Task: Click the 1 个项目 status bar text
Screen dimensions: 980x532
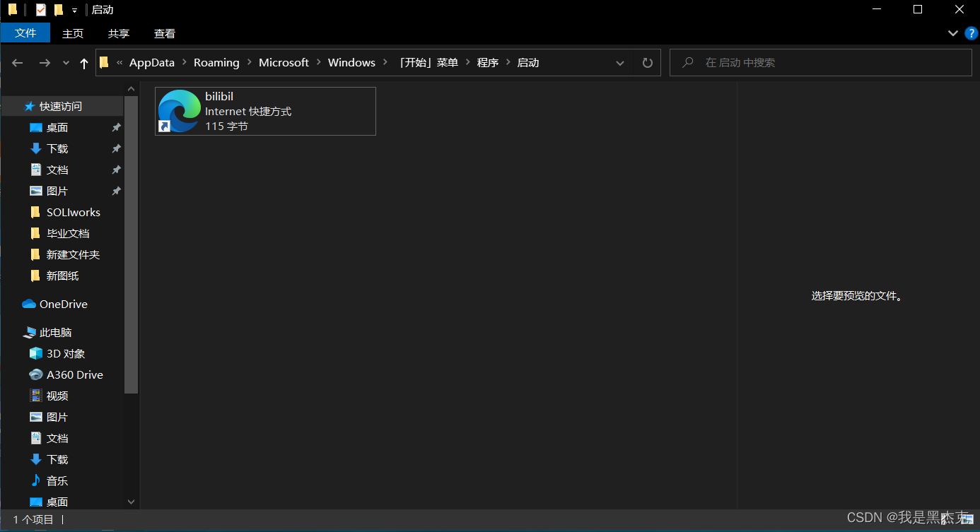Action: 33,519
